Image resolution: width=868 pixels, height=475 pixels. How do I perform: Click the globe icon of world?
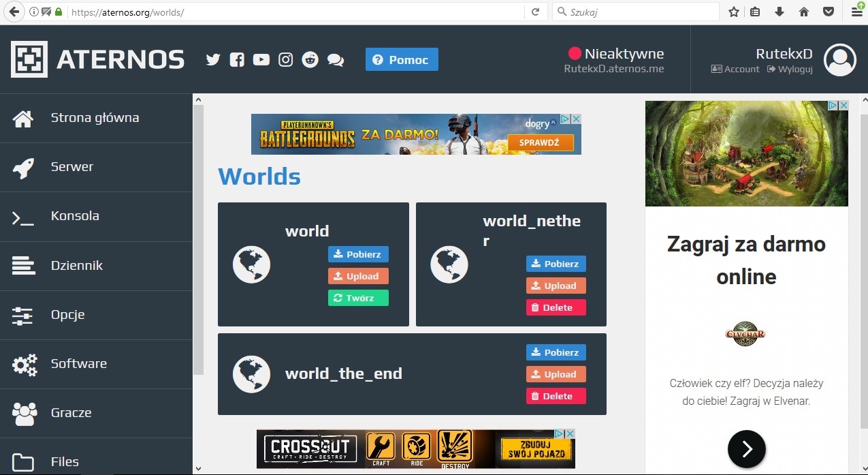pyautogui.click(x=252, y=264)
